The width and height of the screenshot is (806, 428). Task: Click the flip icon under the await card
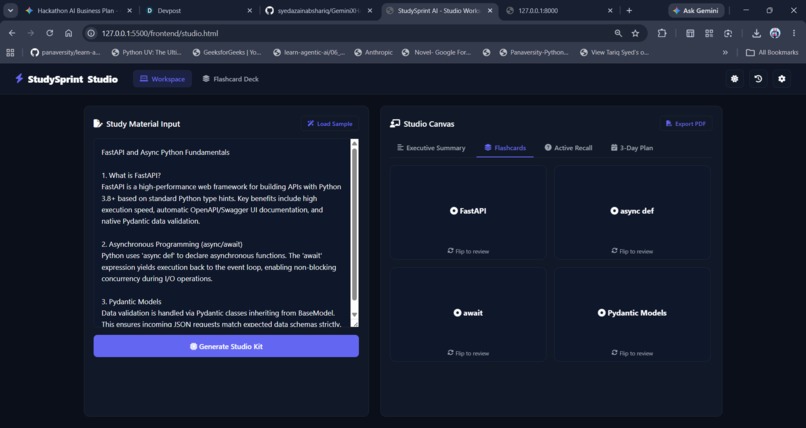coord(450,352)
